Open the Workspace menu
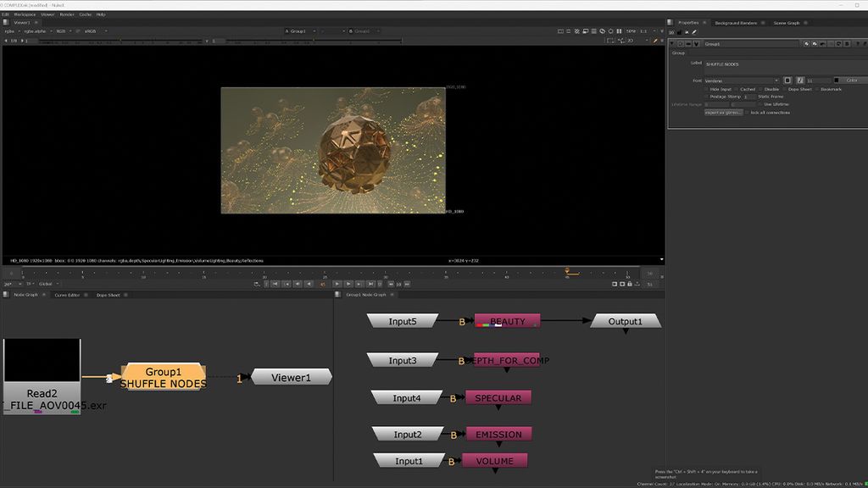Viewport: 868px width, 488px height. tap(25, 14)
